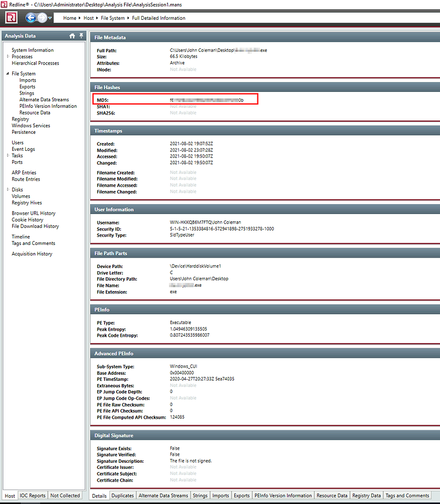Open Ports in the tree
This screenshot has height=504, width=440.
pyautogui.click(x=17, y=162)
